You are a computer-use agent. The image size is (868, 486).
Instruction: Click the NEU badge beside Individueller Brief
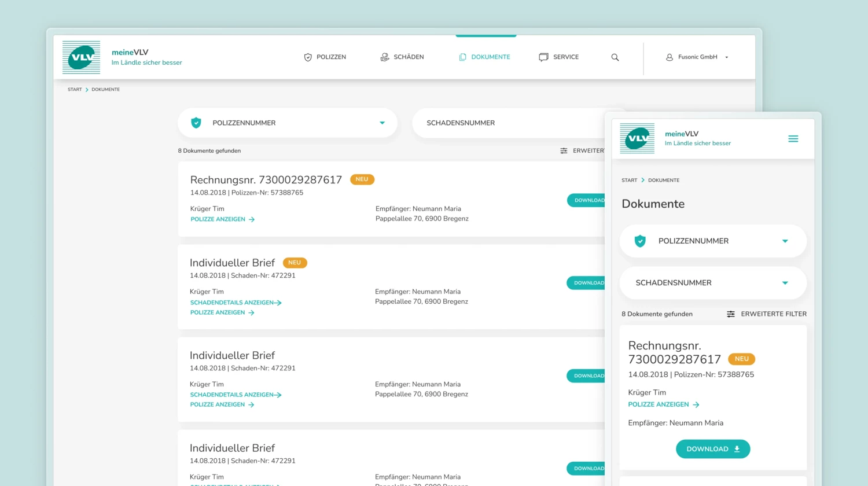(295, 263)
